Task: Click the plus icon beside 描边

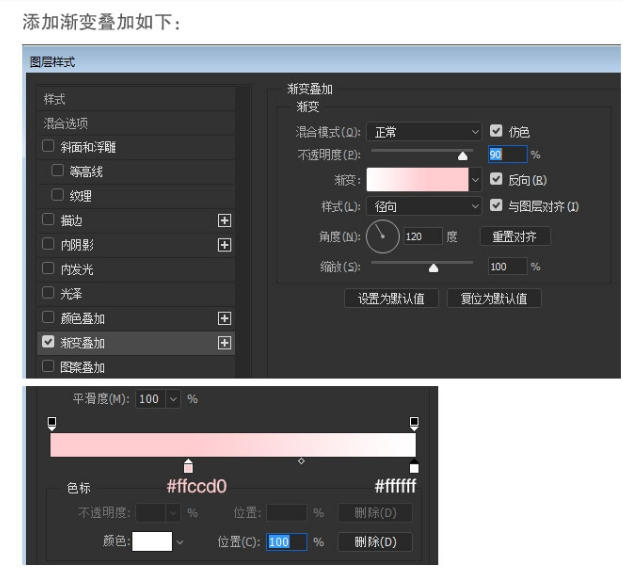Action: click(x=225, y=220)
